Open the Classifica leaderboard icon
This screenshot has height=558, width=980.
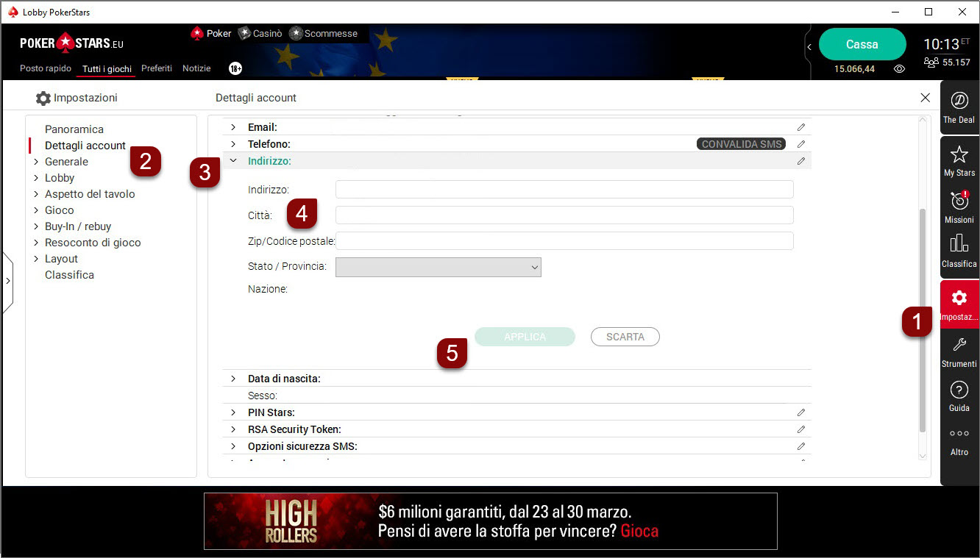(x=959, y=244)
